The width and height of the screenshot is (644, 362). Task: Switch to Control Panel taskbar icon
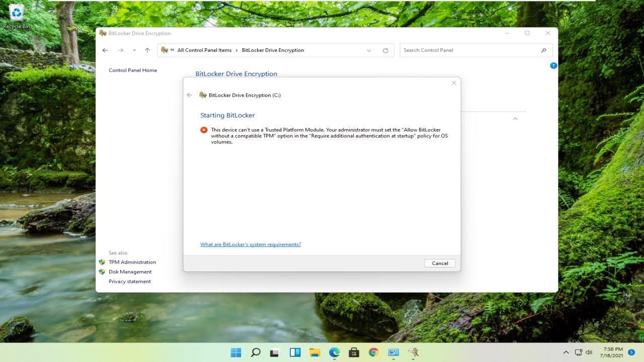[393, 352]
